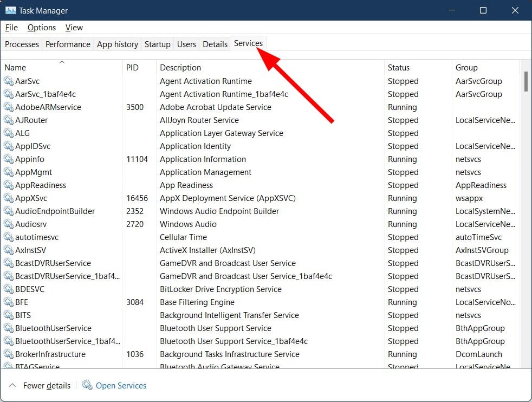The image size is (532, 402).
Task: Click ActiveX Installer (AxInstSV) description
Action: 207,250
